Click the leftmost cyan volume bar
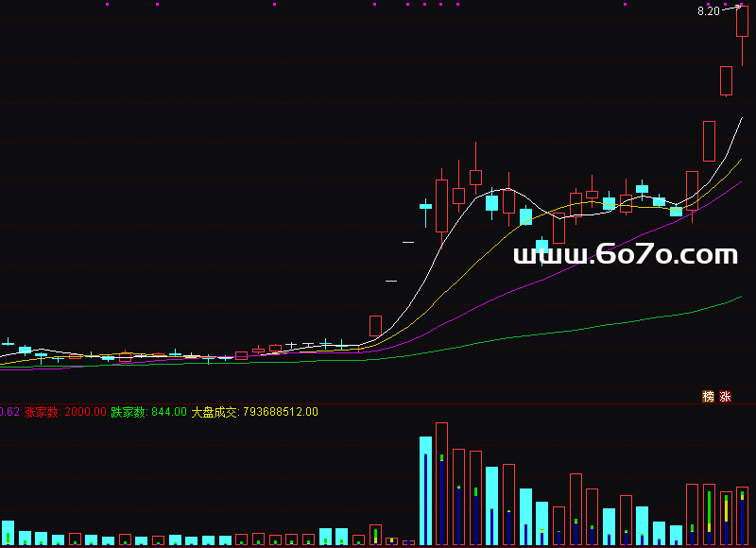The image size is (756, 548). [x=8, y=533]
